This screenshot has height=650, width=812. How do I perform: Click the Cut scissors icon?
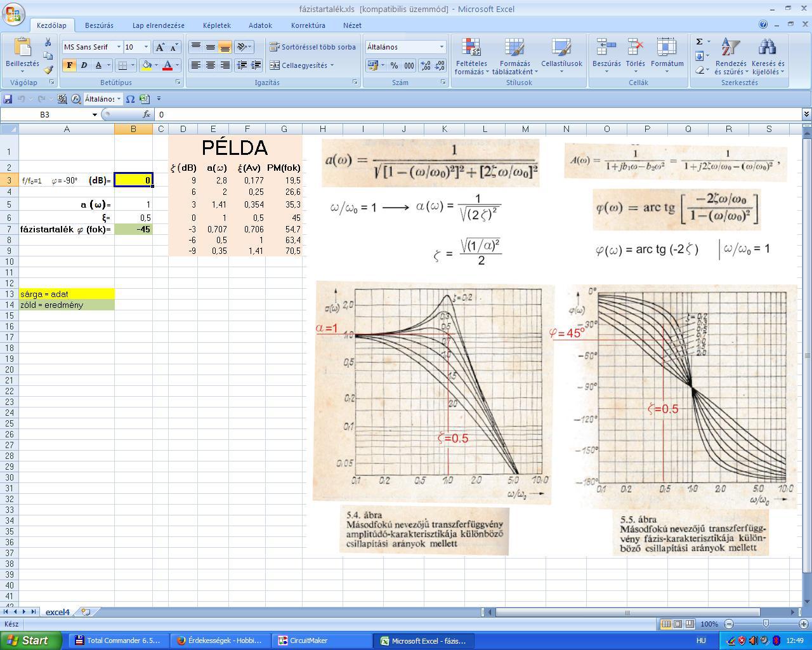click(x=48, y=43)
